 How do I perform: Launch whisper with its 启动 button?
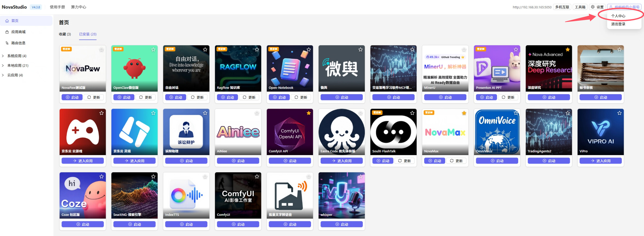342,224
